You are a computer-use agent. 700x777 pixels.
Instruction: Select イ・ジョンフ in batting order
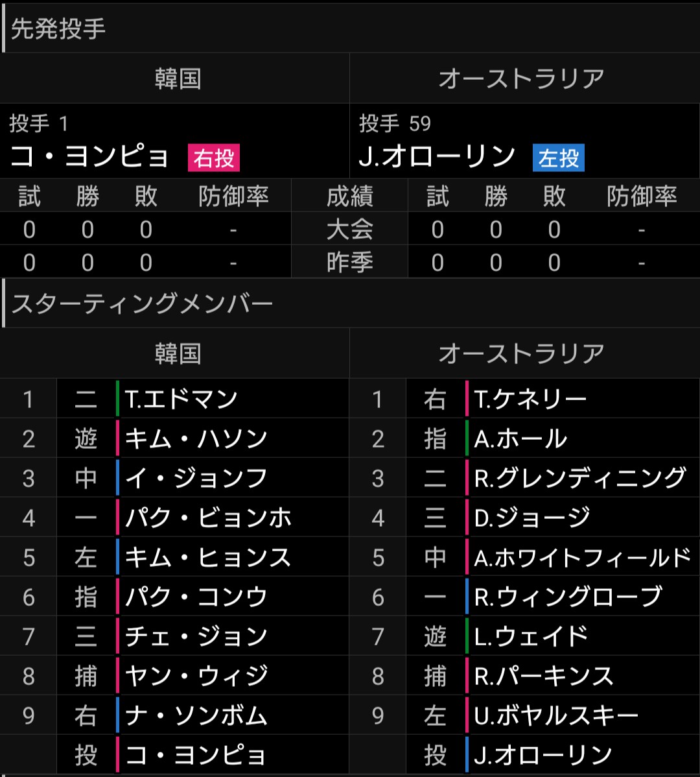(196, 478)
